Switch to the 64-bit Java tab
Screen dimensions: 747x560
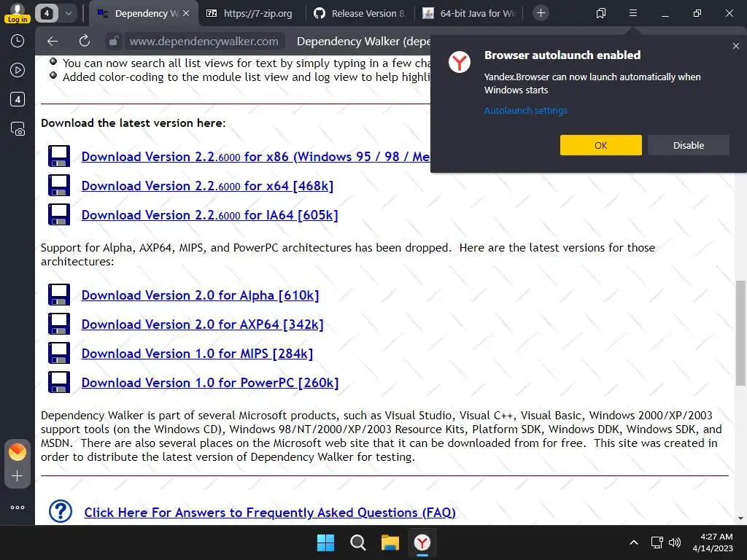click(x=469, y=13)
